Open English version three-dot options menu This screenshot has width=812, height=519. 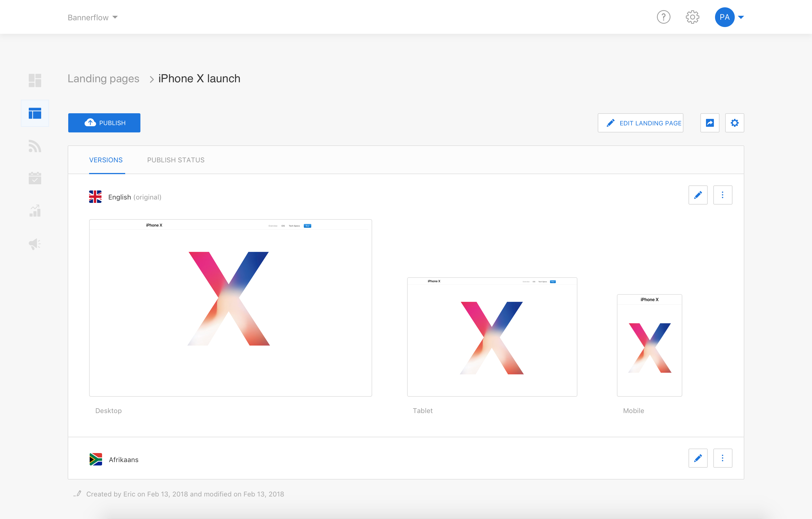pos(722,195)
